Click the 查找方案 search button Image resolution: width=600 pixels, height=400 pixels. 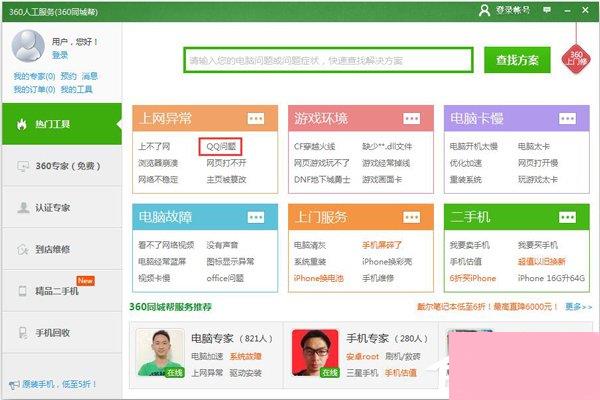point(517,60)
